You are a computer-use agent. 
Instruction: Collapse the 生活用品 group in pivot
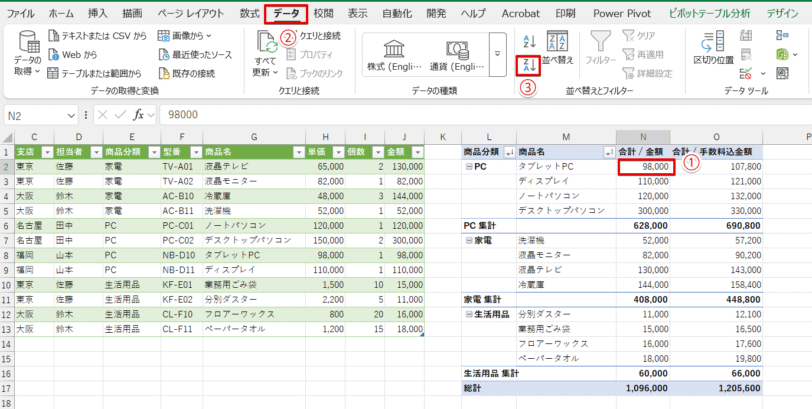pos(468,314)
